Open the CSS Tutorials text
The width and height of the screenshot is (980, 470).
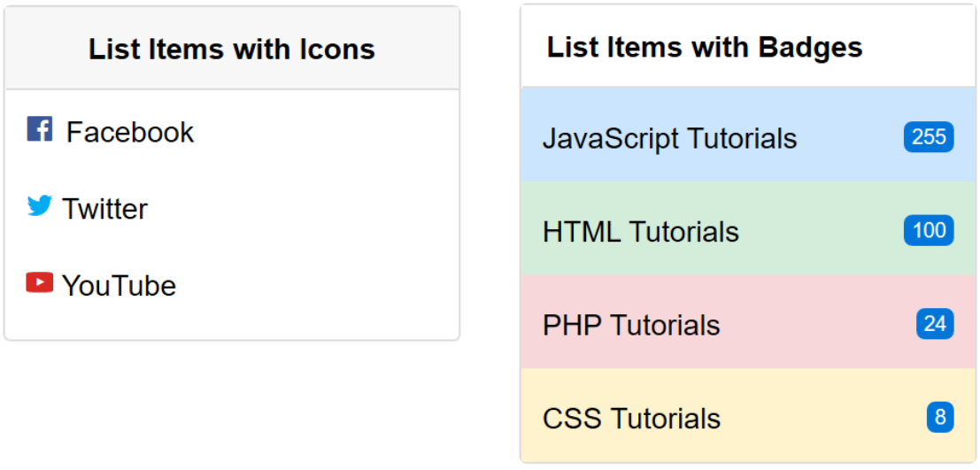coord(631,419)
